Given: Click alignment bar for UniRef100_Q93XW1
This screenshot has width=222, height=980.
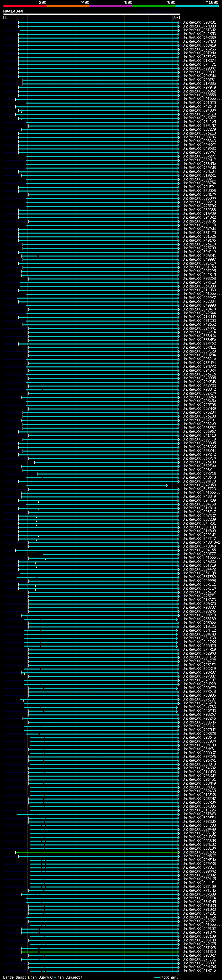Looking at the screenshot, I should pyautogui.click(x=99, y=23).
